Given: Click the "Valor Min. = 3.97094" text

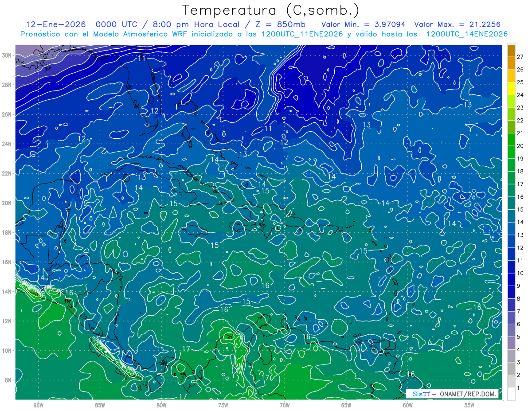Looking at the screenshot, I should click(363, 24).
